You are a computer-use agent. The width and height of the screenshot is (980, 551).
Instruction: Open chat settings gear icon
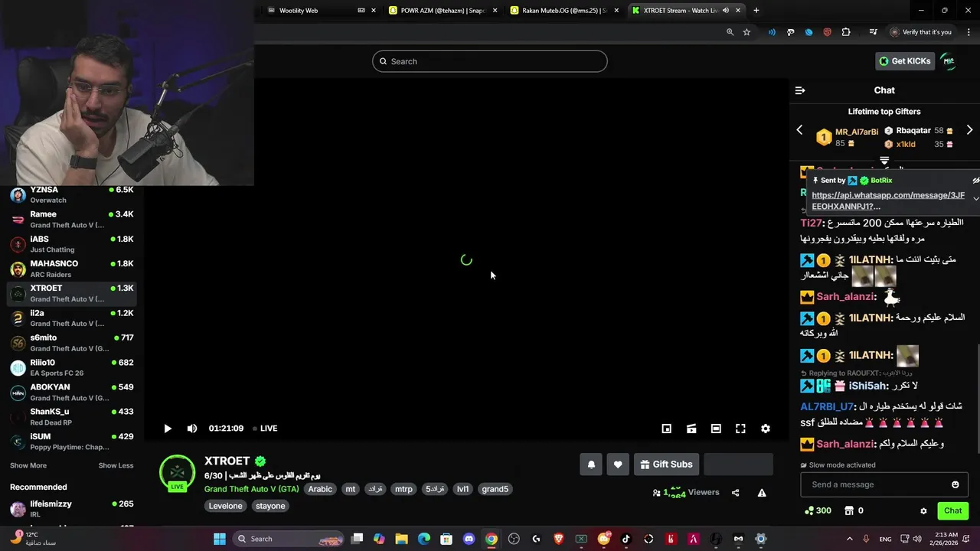[x=923, y=511]
